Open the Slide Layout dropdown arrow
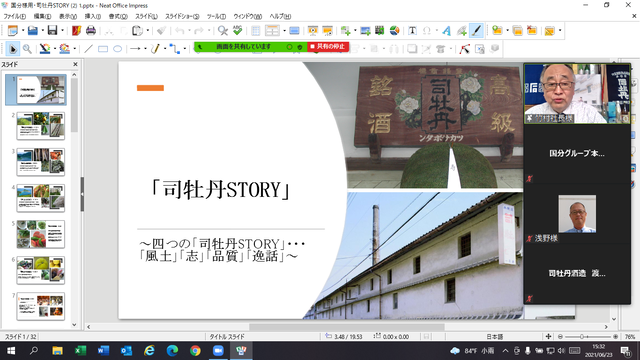 click(x=284, y=31)
